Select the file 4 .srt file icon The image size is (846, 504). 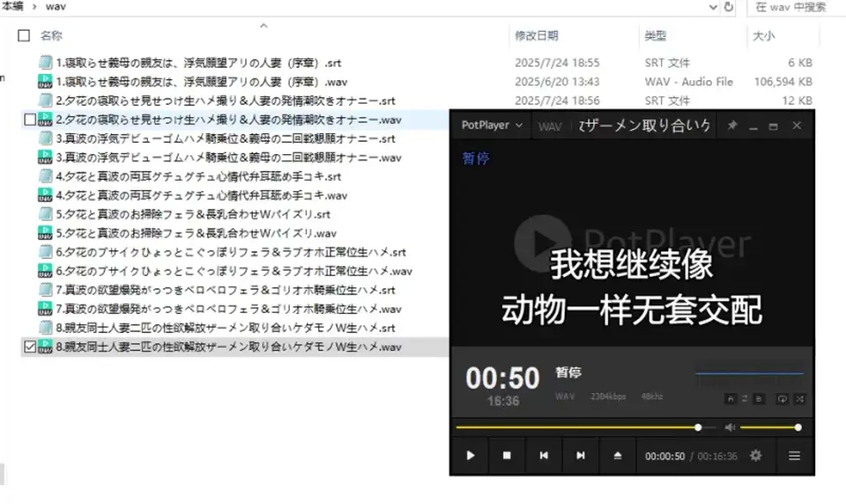[45, 176]
